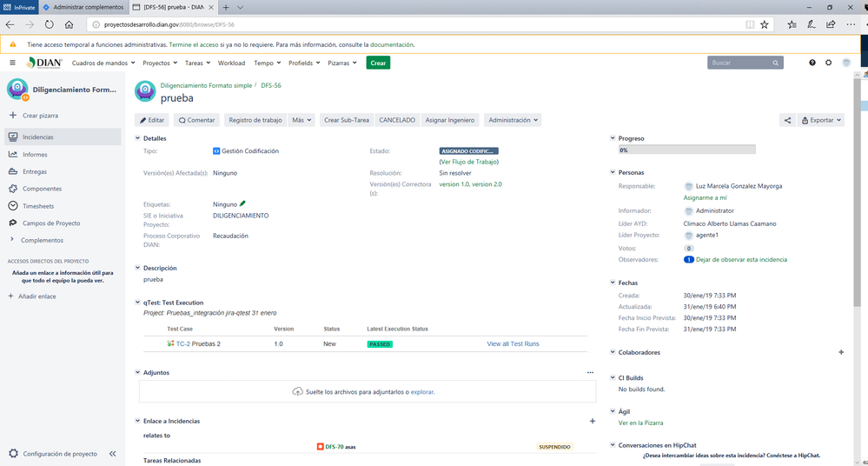Viewport: 868px width, 466px height.
Task: Open a new browser tab with plus icon
Action: (226, 7)
